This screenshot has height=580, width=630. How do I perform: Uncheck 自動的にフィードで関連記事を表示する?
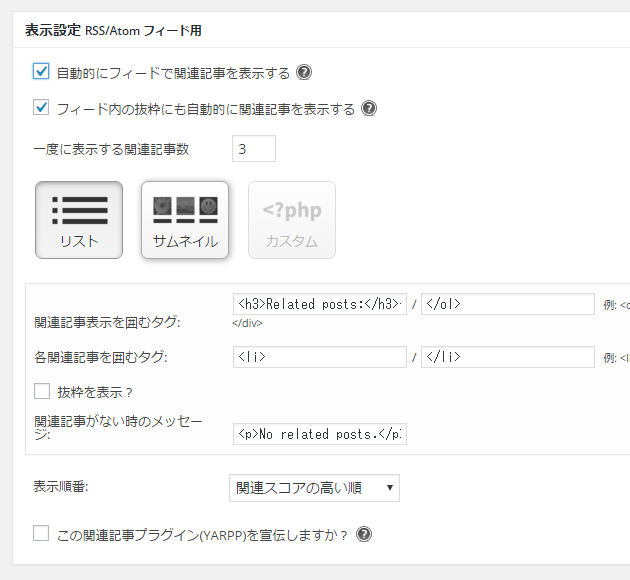tap(41, 72)
